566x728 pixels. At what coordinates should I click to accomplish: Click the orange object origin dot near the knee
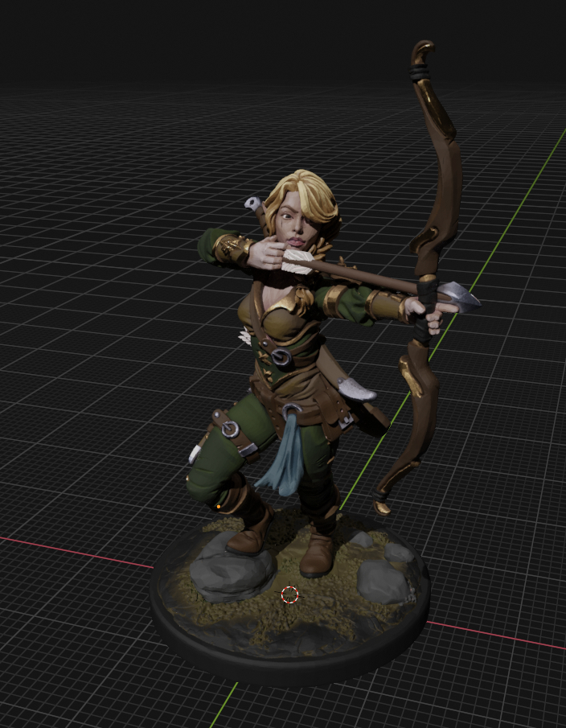(219, 507)
